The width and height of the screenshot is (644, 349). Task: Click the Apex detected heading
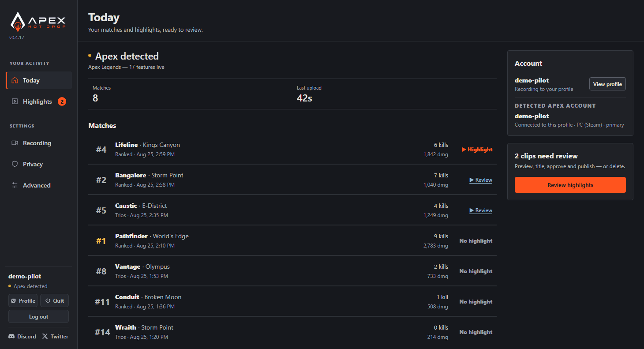127,56
